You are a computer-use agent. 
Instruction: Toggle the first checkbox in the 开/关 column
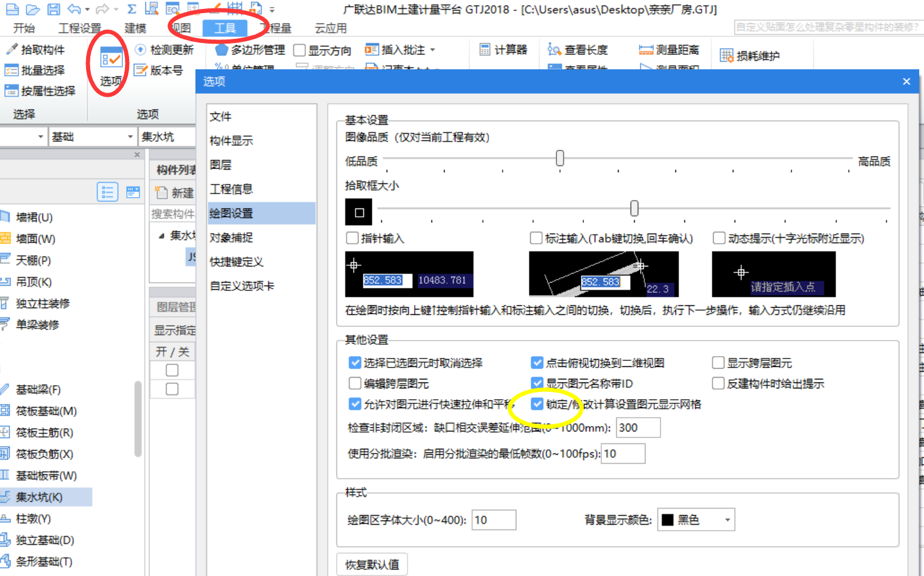point(172,370)
